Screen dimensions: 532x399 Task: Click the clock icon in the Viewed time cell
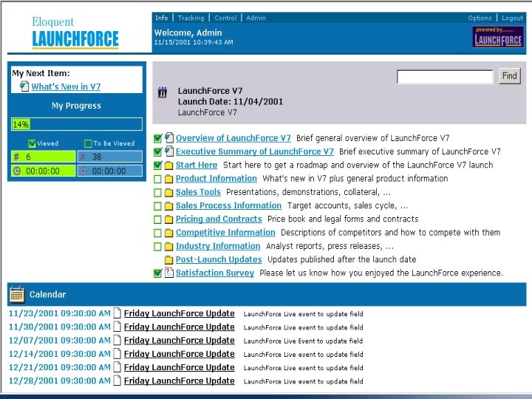click(16, 171)
